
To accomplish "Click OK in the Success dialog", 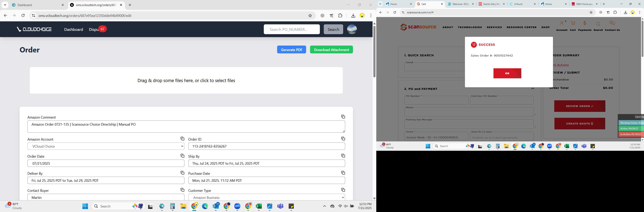I will pos(507,73).
